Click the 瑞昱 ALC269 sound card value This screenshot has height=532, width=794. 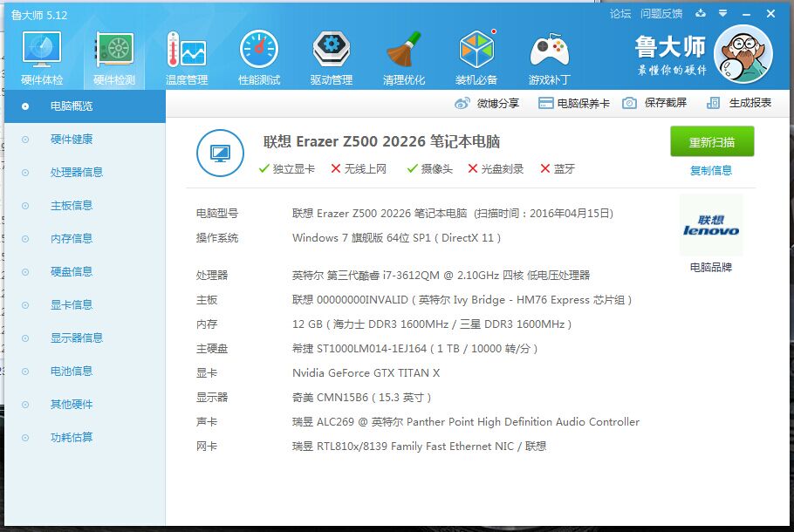466,421
